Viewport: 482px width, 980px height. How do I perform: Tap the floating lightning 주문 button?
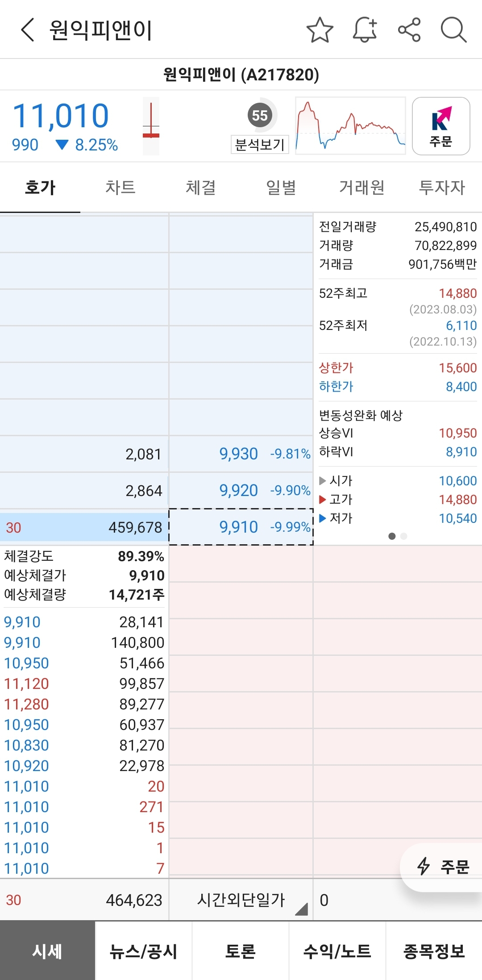tap(442, 867)
